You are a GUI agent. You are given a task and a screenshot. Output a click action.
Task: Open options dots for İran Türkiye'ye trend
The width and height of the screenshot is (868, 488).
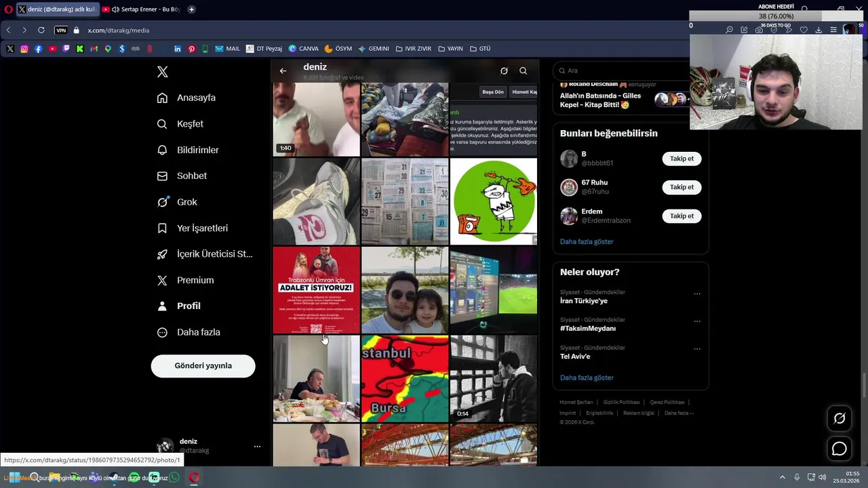pyautogui.click(x=697, y=294)
